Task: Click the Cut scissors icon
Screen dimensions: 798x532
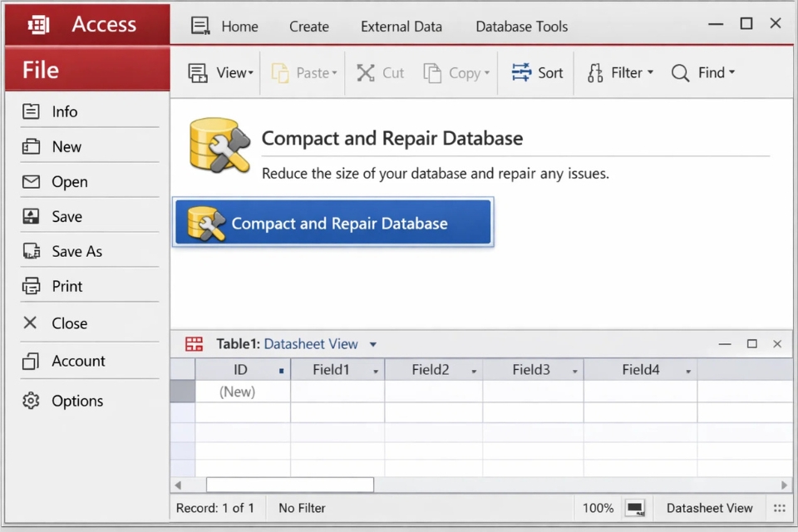Action: pos(366,73)
